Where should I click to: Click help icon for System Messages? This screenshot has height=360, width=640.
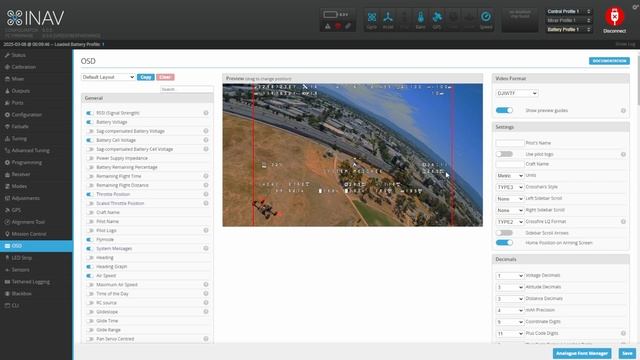(x=206, y=248)
